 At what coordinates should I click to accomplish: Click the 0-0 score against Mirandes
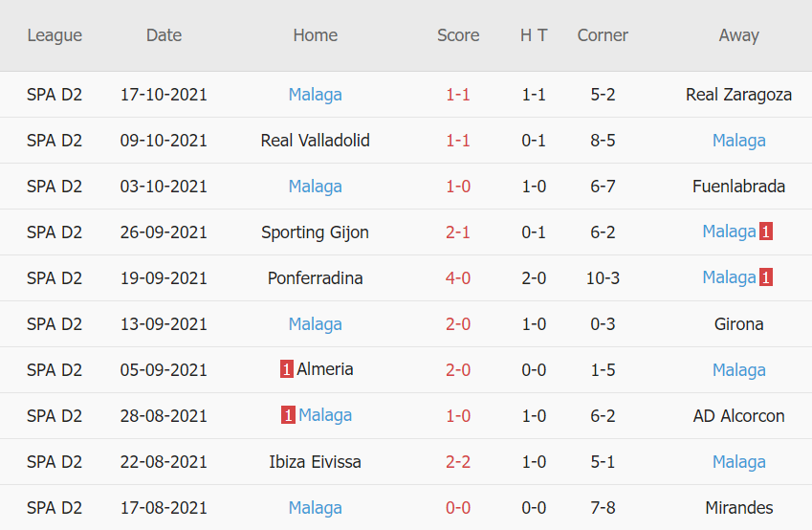click(458, 508)
